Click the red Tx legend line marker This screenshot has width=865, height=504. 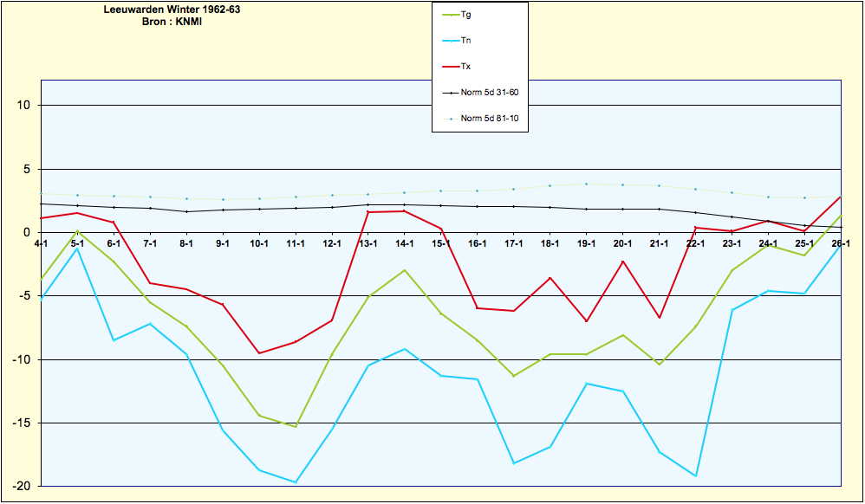coord(452,68)
